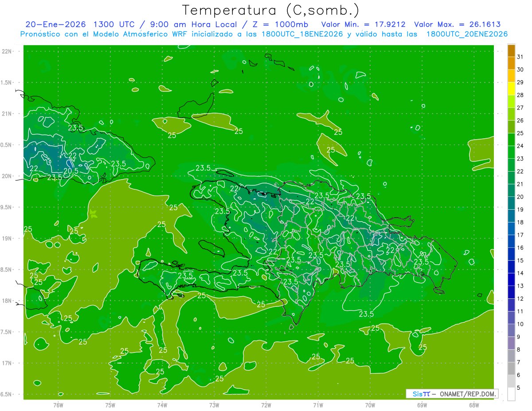Click the colorbar scale number 18
Image resolution: width=532 pixels, height=411 pixels.
pos(520,222)
